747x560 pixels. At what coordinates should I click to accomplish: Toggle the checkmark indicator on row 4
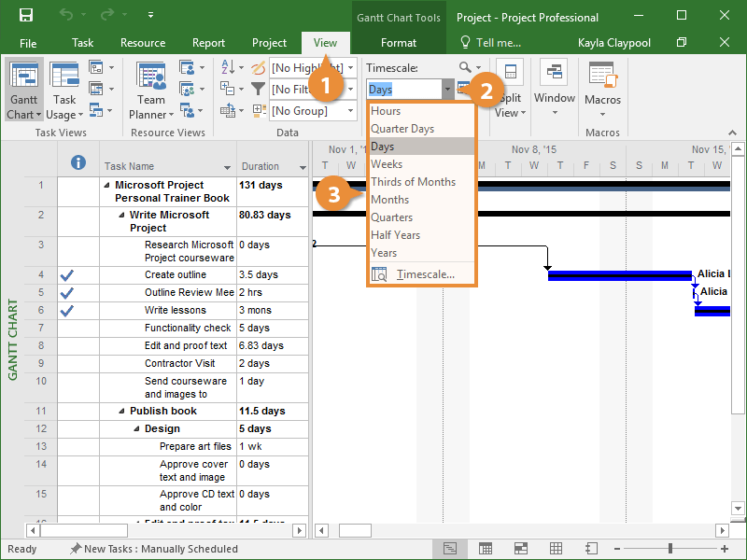pos(66,275)
